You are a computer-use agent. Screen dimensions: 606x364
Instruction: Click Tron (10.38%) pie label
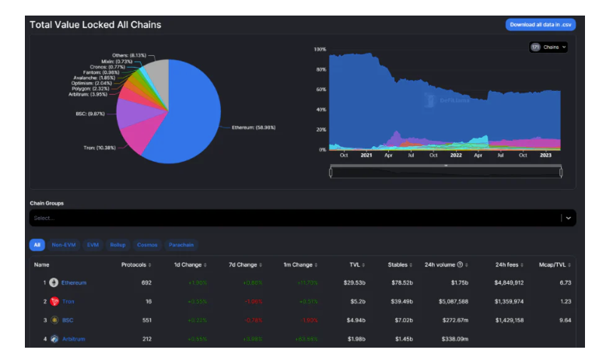click(x=100, y=148)
